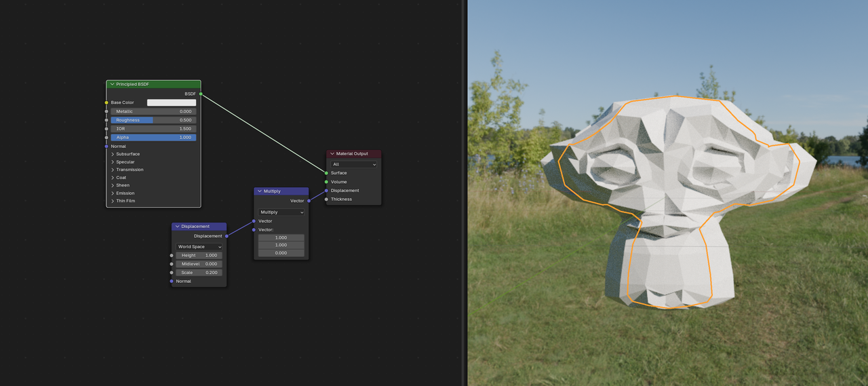Click the Normal input socket on Principled BSDF
This screenshot has width=868, height=386.
click(106, 146)
